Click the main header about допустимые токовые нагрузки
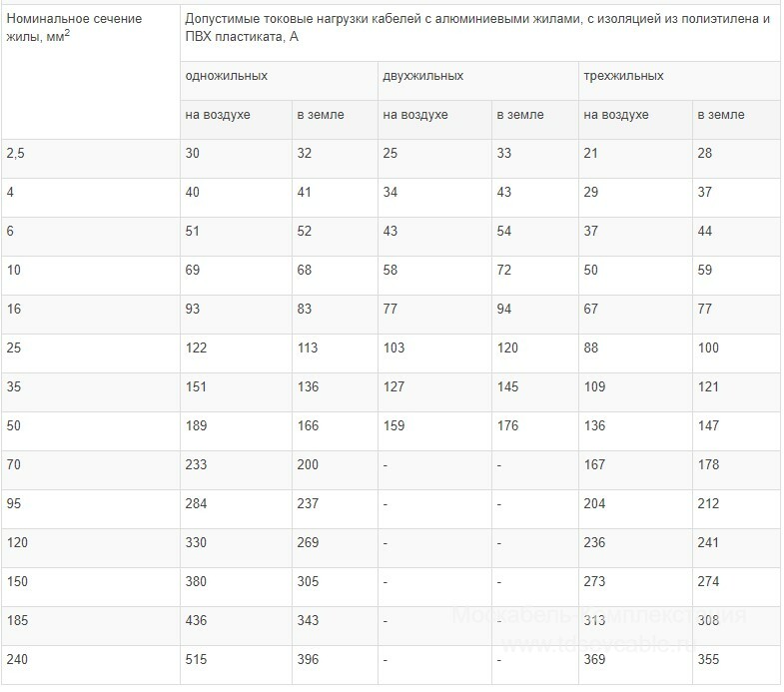The height and width of the screenshot is (692, 784). (x=477, y=27)
